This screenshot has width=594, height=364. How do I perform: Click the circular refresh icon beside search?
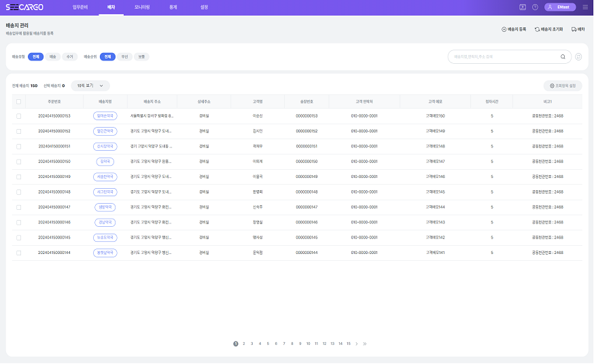578,57
